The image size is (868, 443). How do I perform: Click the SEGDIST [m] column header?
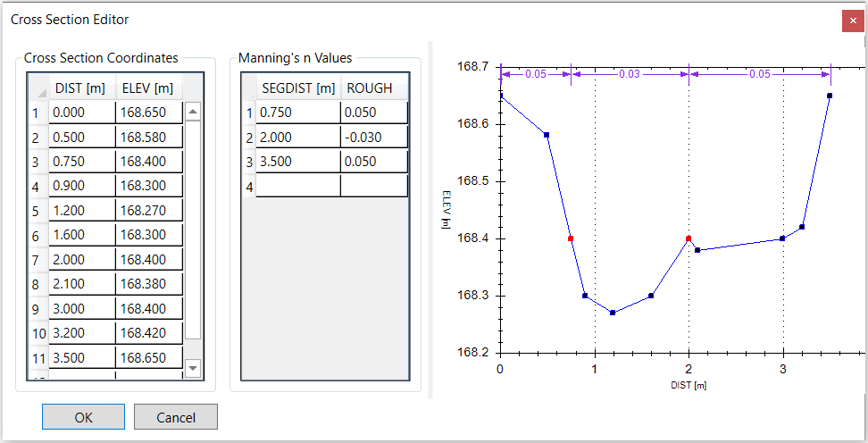298,88
